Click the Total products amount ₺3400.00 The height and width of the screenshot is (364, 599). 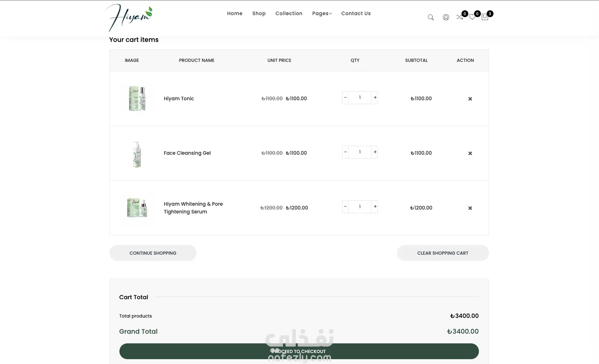pyautogui.click(x=464, y=316)
